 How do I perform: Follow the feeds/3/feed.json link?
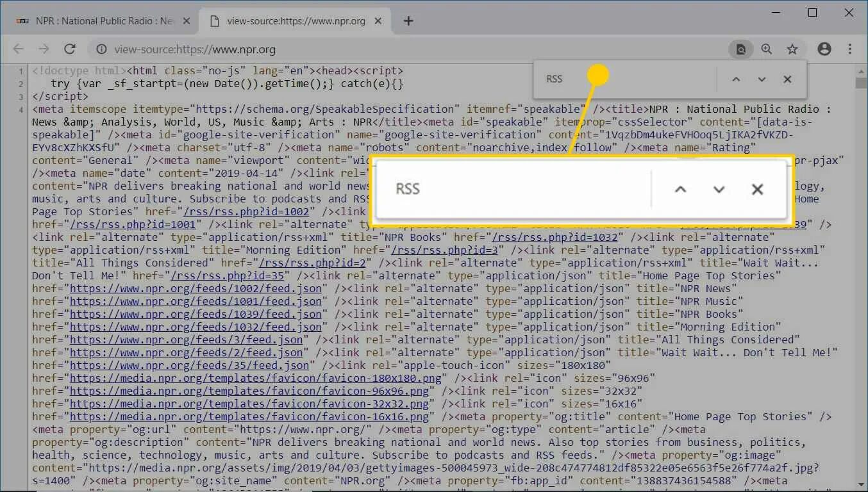click(x=187, y=340)
